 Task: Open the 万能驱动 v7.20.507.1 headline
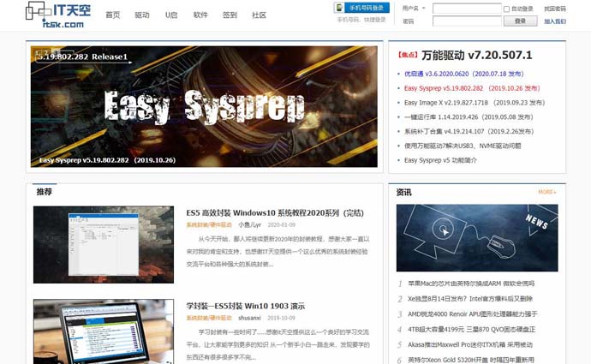477,56
